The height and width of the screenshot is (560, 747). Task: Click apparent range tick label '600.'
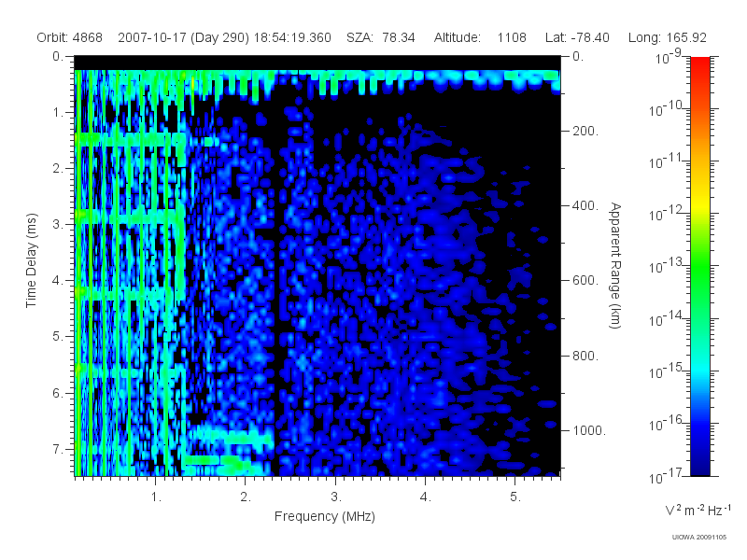tap(585, 281)
